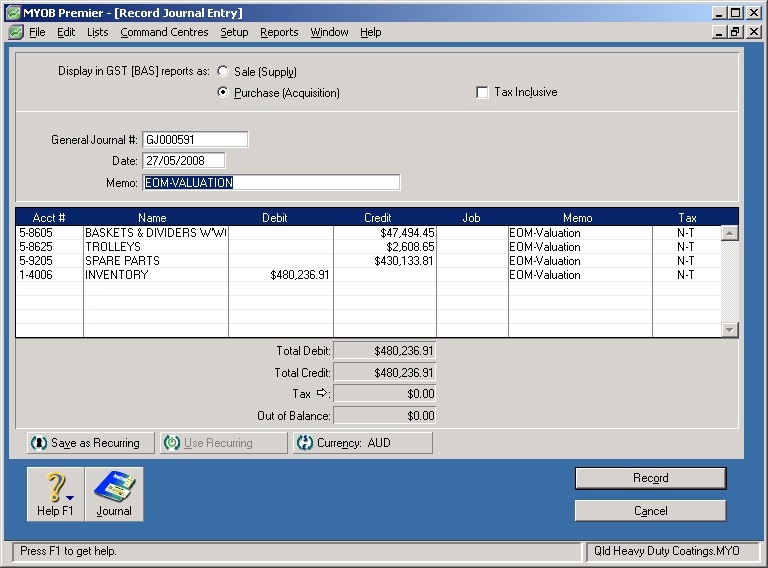This screenshot has width=768, height=568.
Task: Click the Total Credit value field
Action: coord(384,373)
